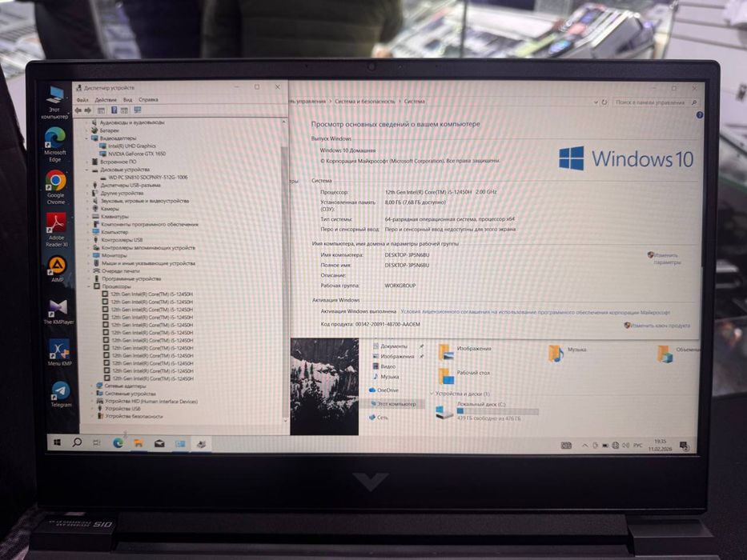
Task: Open the Adobe Reader XI desktop shortcut
Action: point(56,229)
